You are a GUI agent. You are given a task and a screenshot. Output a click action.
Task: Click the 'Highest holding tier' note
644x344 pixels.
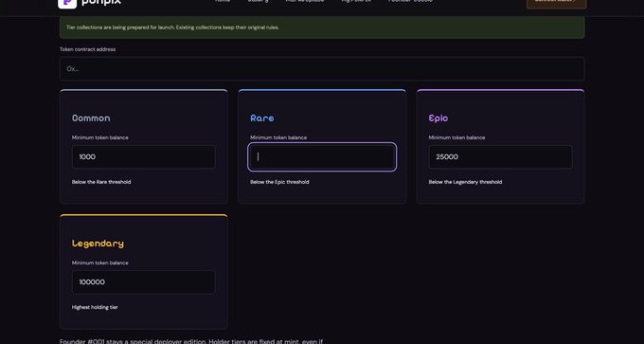coord(95,307)
